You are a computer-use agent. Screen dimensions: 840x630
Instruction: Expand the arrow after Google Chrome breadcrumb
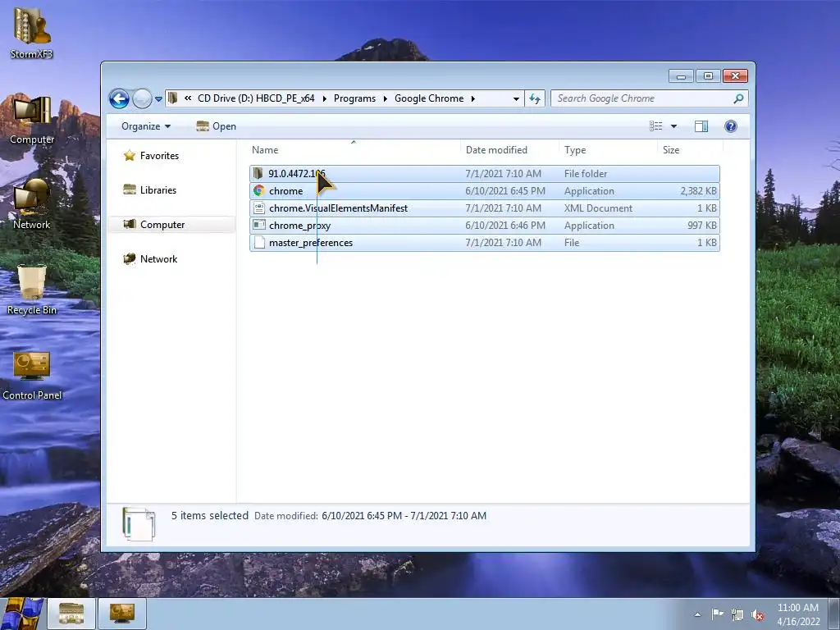coord(473,98)
